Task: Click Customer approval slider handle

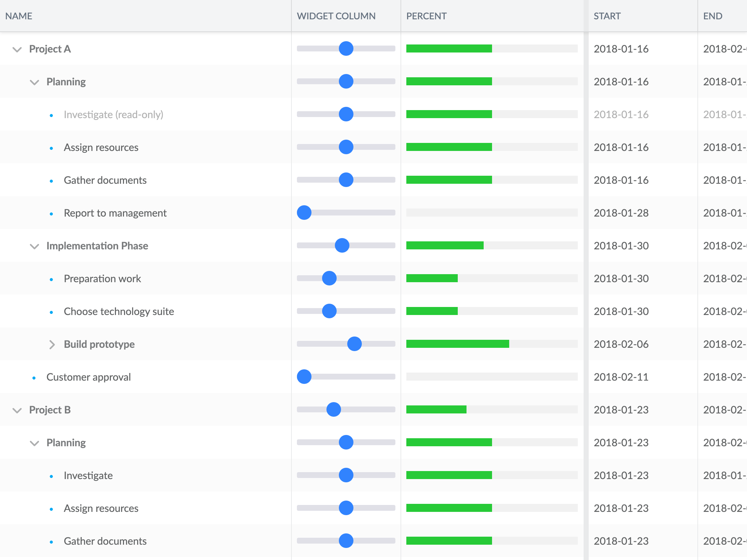Action: tap(304, 377)
